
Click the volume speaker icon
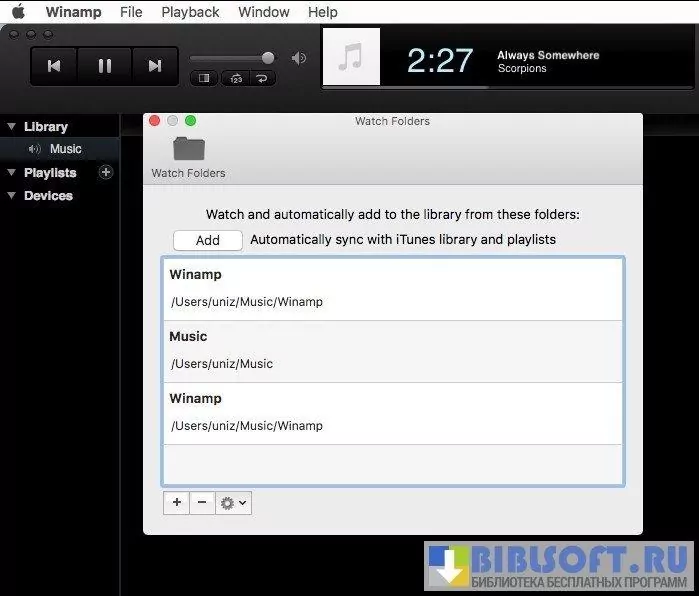(298, 58)
